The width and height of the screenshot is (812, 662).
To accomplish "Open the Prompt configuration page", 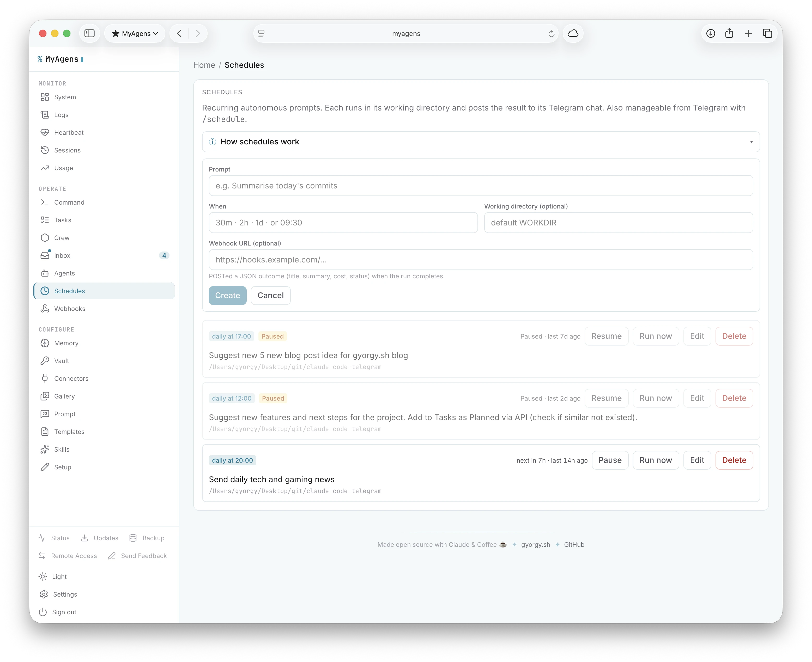I will [x=104, y=414].
